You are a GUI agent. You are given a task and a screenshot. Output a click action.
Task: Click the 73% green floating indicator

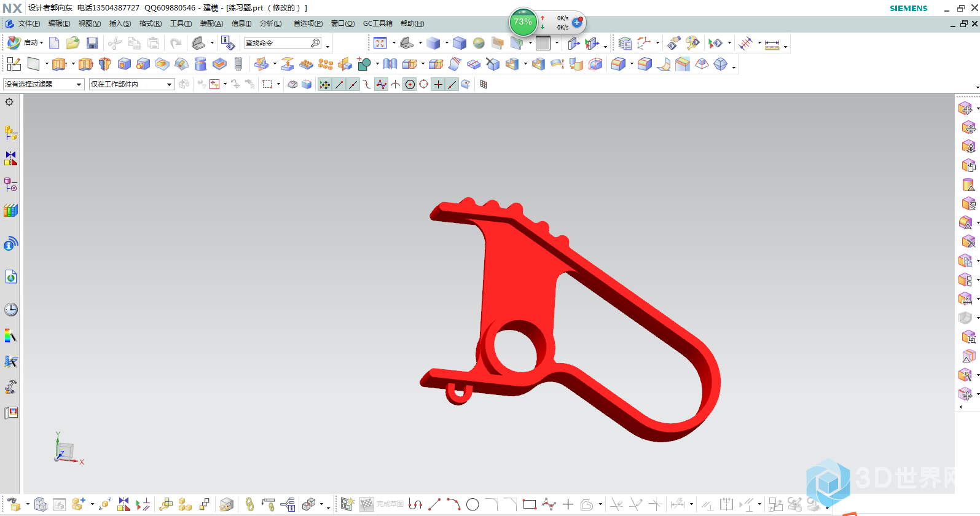523,22
